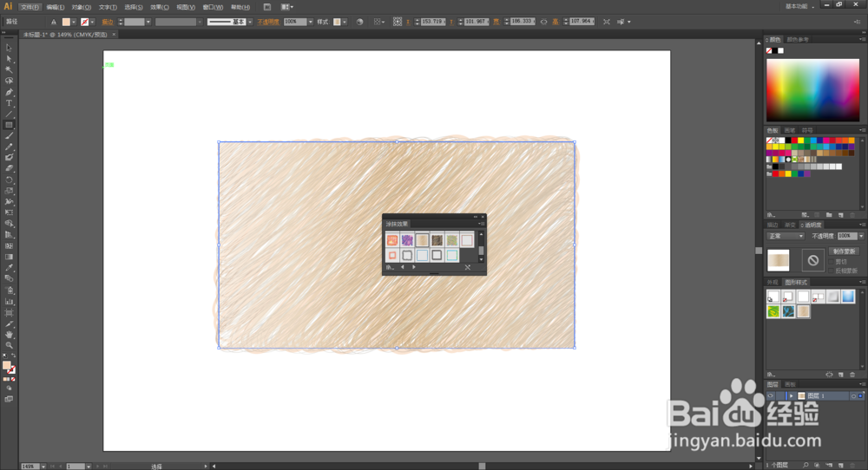Check the 反相蒙版 checkbox
868x470 pixels.
[832, 271]
